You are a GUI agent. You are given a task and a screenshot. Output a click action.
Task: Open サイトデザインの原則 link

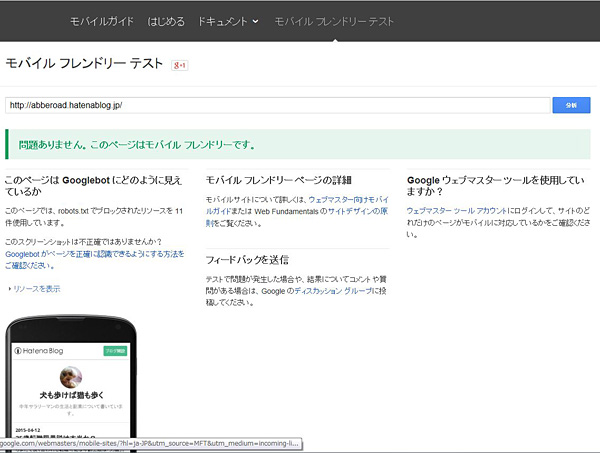pos(297,217)
